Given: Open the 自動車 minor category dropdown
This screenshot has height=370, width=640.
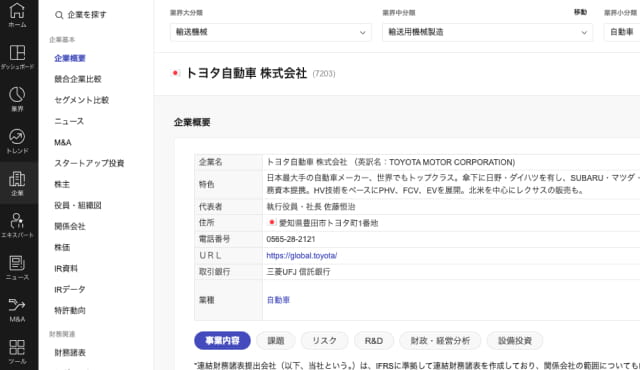Looking at the screenshot, I should pos(622,32).
